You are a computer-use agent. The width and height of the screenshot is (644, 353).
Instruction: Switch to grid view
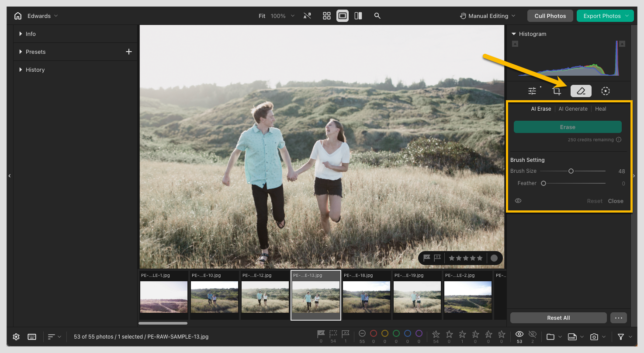pos(327,16)
